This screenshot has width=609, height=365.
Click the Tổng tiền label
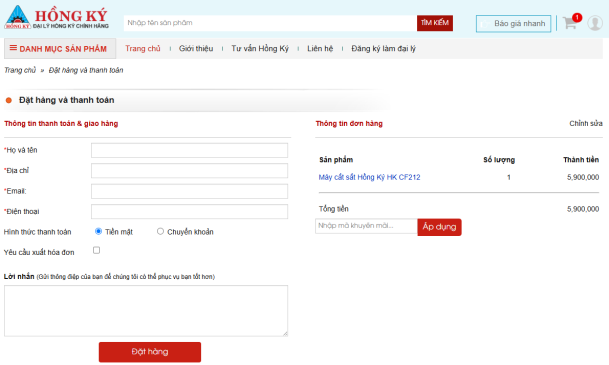(x=334, y=209)
